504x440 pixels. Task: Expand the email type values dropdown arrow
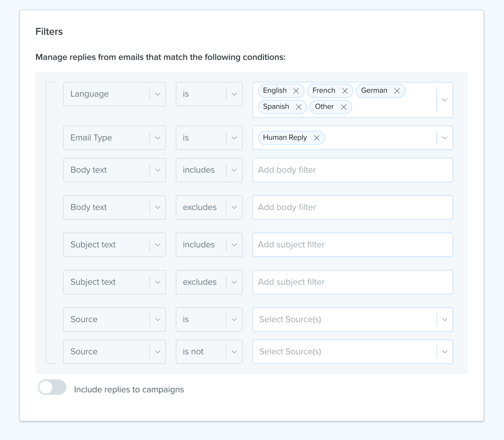pyautogui.click(x=445, y=138)
